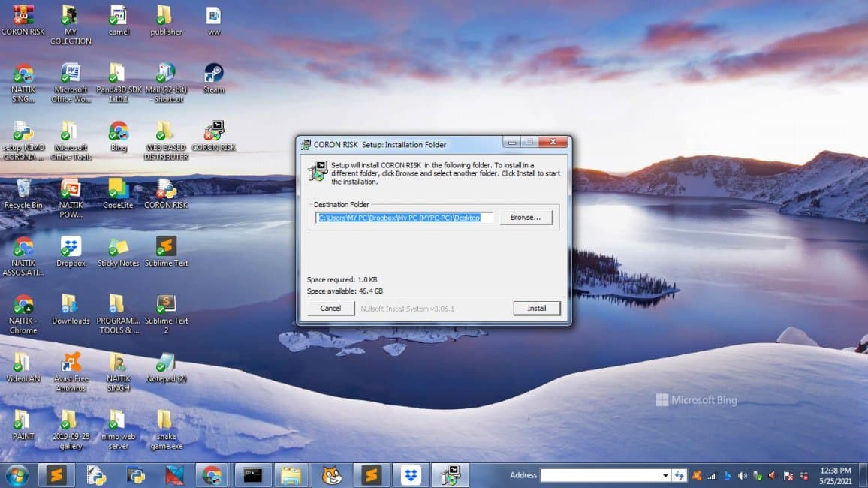Select the ww document icon
868x488 pixels.
[x=214, y=20]
